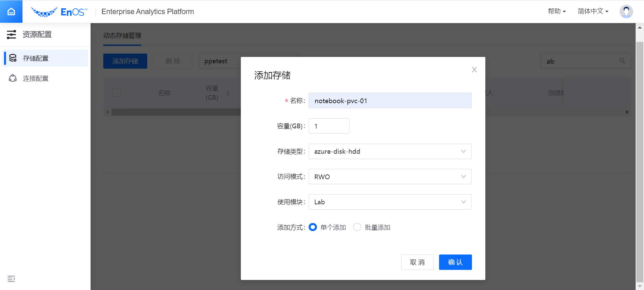Open the storage type azure-disk-hdd dropdown
The width and height of the screenshot is (644, 290).
[390, 151]
